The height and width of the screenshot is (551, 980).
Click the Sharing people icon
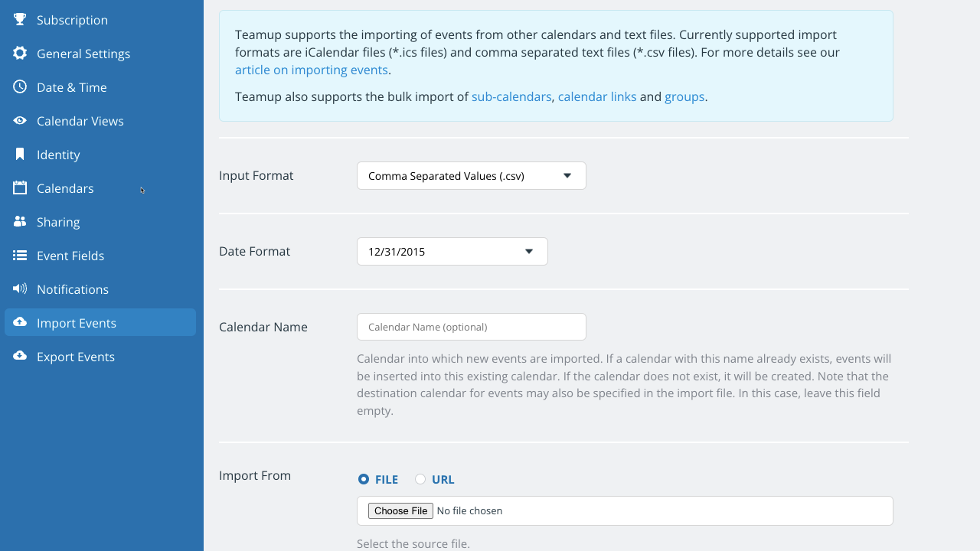[20, 222]
